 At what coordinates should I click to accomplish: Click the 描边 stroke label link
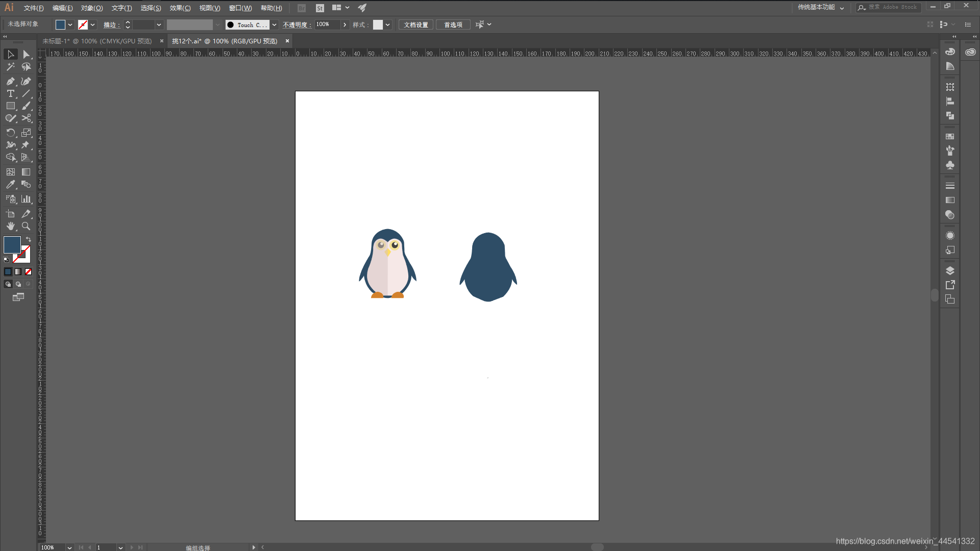111,24
